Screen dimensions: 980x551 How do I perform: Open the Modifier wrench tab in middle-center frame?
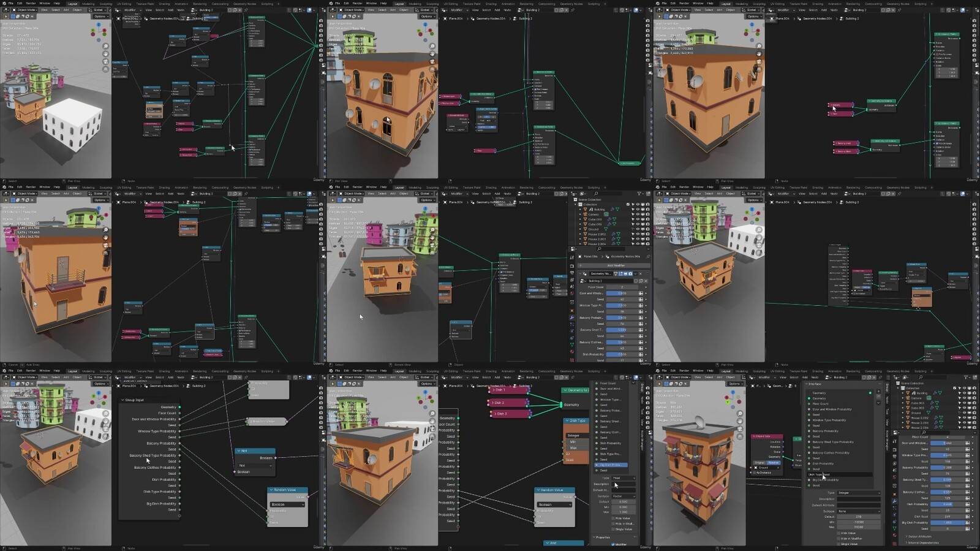click(x=572, y=317)
